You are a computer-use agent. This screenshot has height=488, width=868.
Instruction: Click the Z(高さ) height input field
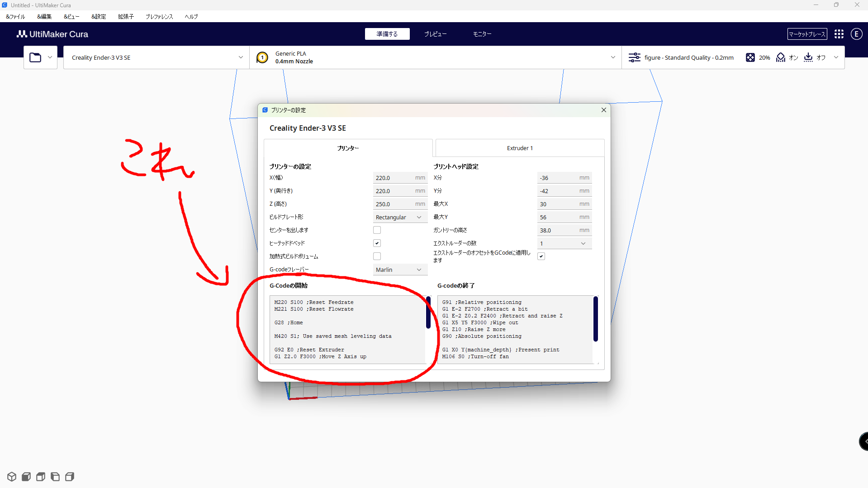pyautogui.click(x=400, y=204)
